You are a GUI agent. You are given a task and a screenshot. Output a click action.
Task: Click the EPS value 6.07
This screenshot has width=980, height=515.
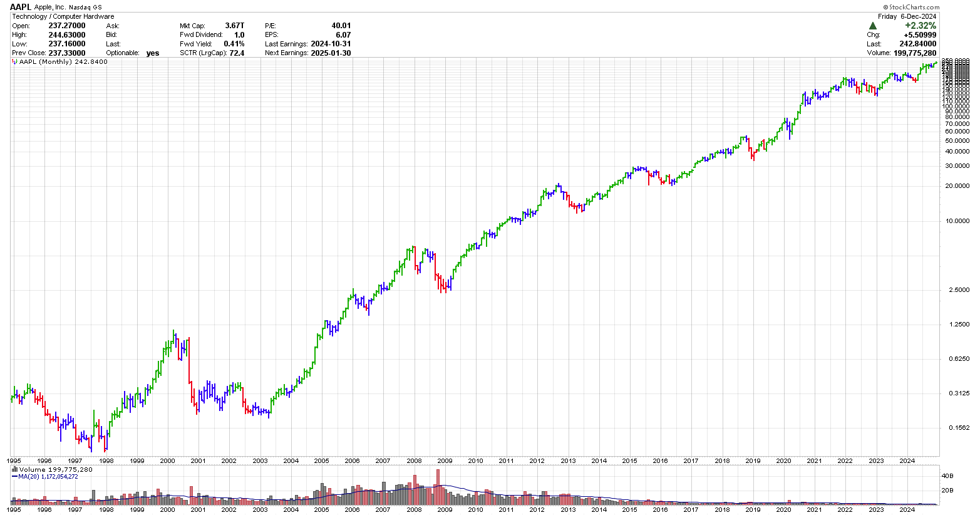coord(343,35)
